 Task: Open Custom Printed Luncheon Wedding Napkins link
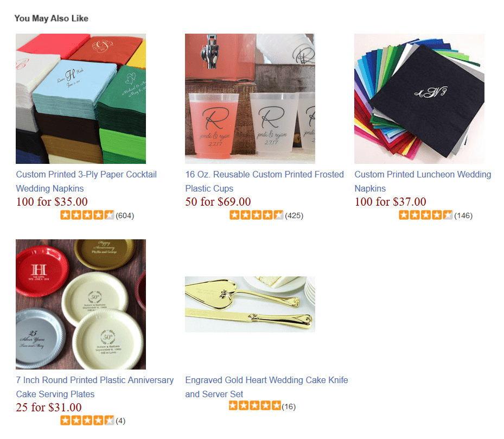point(423,181)
